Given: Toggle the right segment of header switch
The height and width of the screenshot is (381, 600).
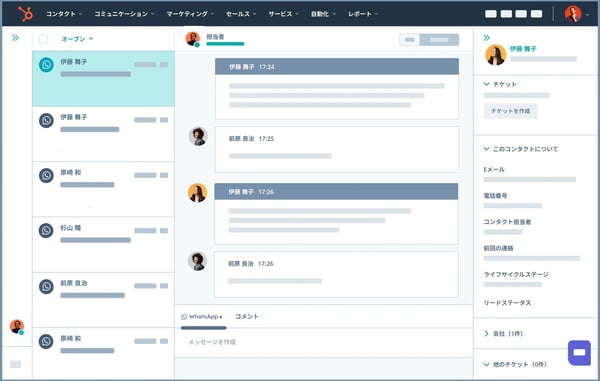Looking at the screenshot, I should 439,40.
